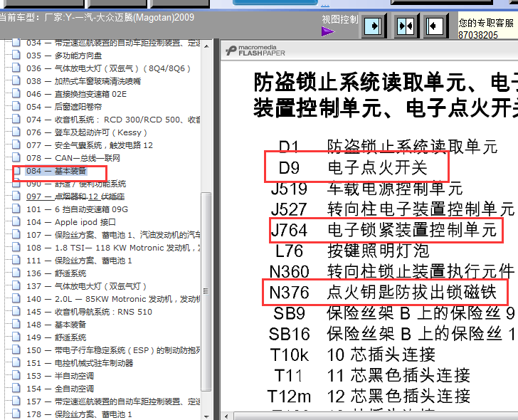Select 140 2.0L 85KW Motronic entry
The height and width of the screenshot is (420, 518).
113,299
